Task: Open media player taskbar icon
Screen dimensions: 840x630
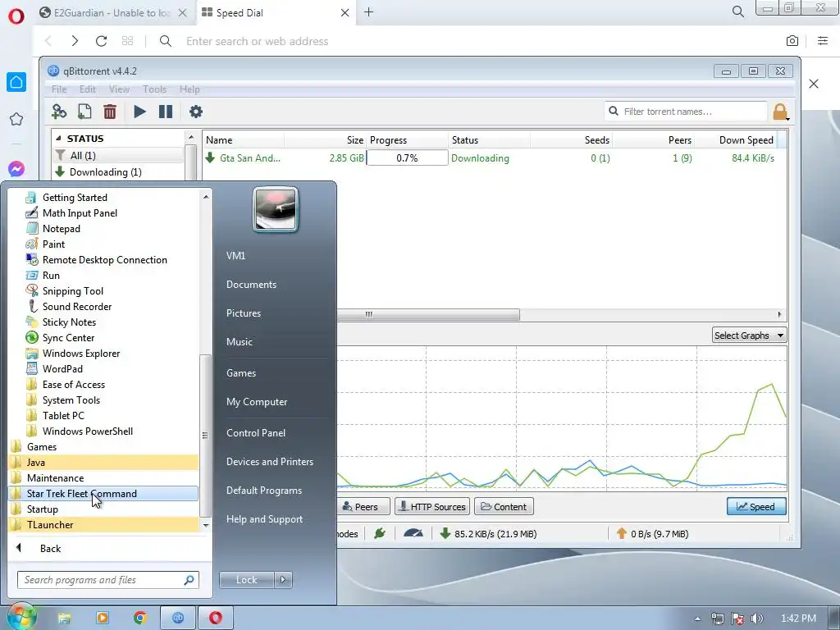Action: pos(103,618)
